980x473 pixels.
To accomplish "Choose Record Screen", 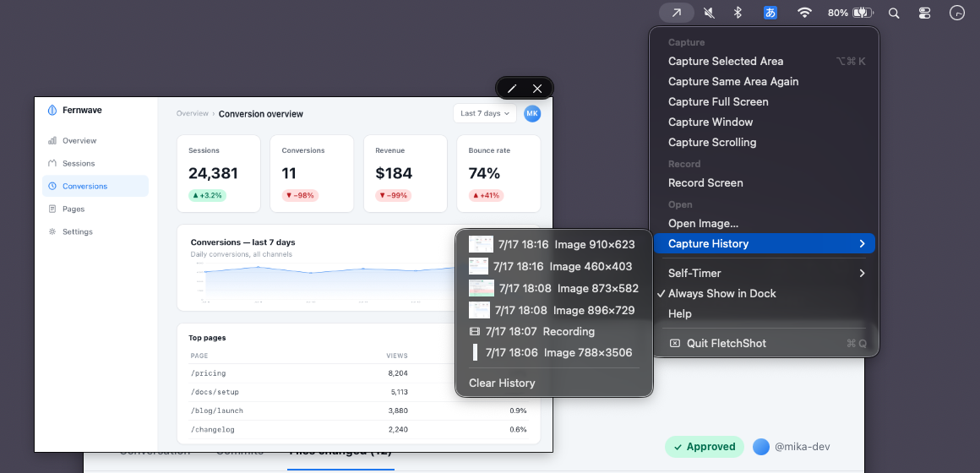I will click(x=765, y=183).
